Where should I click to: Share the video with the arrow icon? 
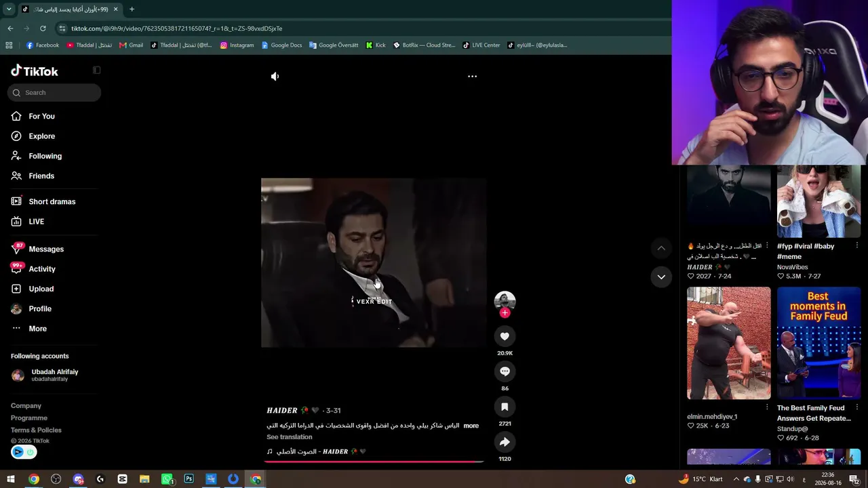tap(505, 442)
